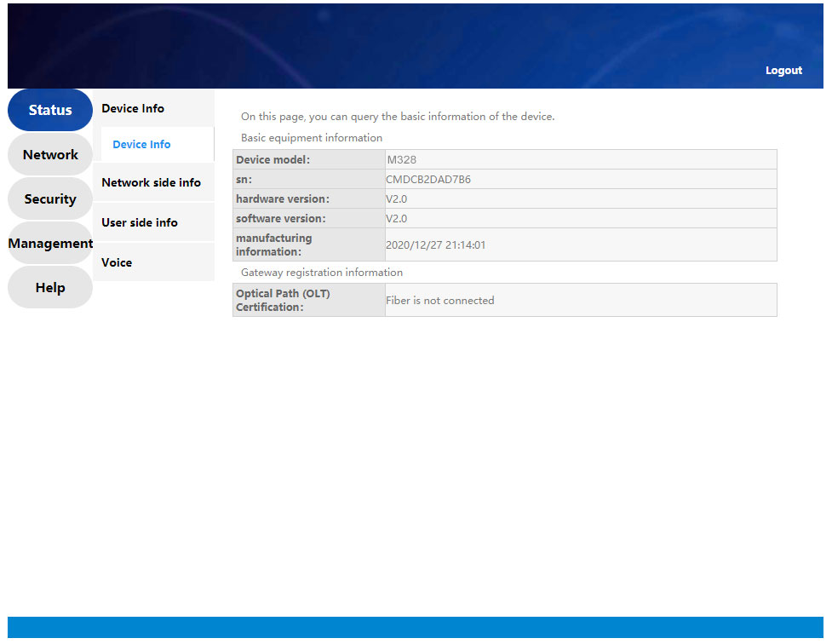Image resolution: width=832 pixels, height=644 pixels.
Task: Click the Logout link in the header
Action: point(783,71)
